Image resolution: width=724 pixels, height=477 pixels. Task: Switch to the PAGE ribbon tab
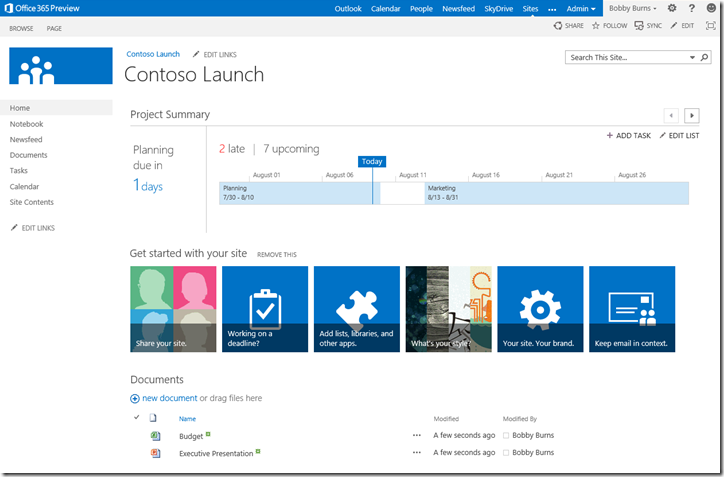pos(53,28)
